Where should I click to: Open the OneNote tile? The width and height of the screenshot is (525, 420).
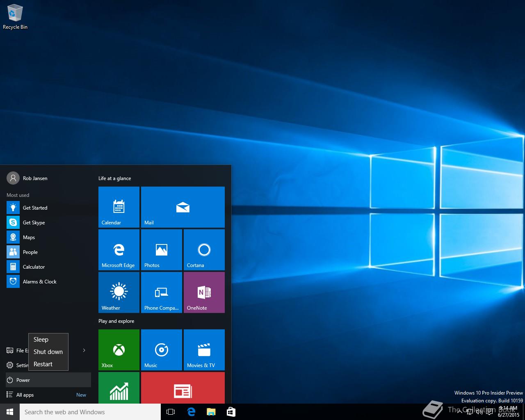(x=204, y=292)
